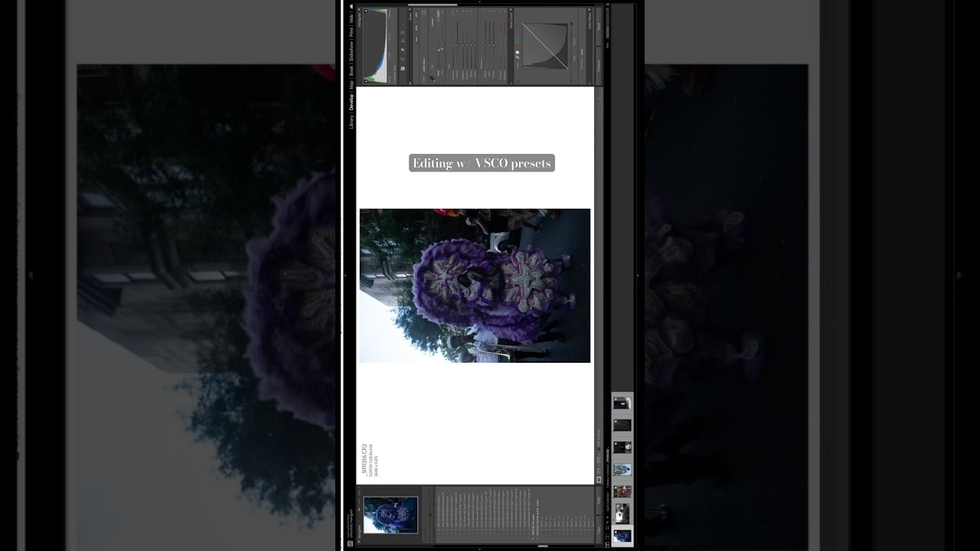980x551 pixels.
Task: Select the Edit sliders icon in tool strip
Action: pyautogui.click(x=403, y=68)
